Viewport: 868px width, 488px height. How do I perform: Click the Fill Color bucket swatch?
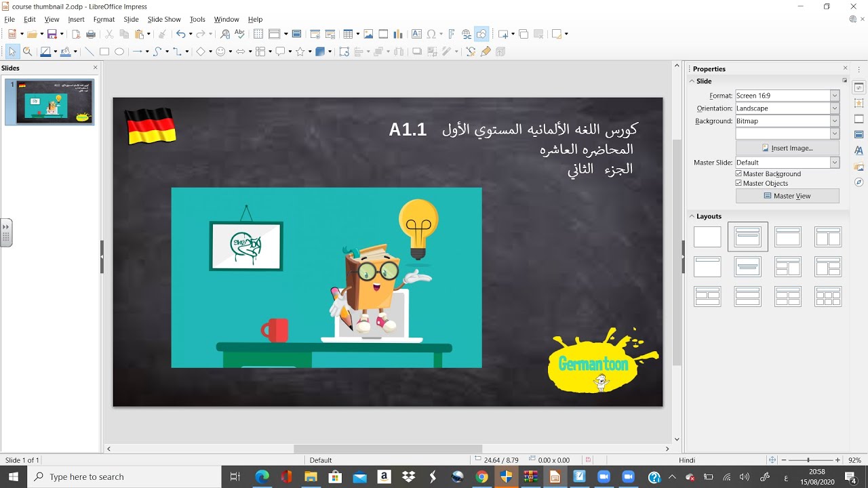coord(65,52)
